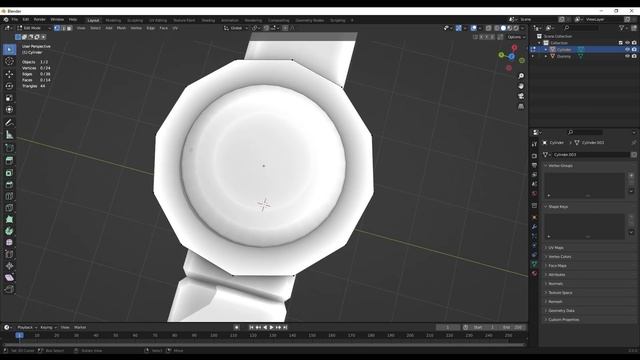Expand the UV Maps panel

pyautogui.click(x=556, y=248)
